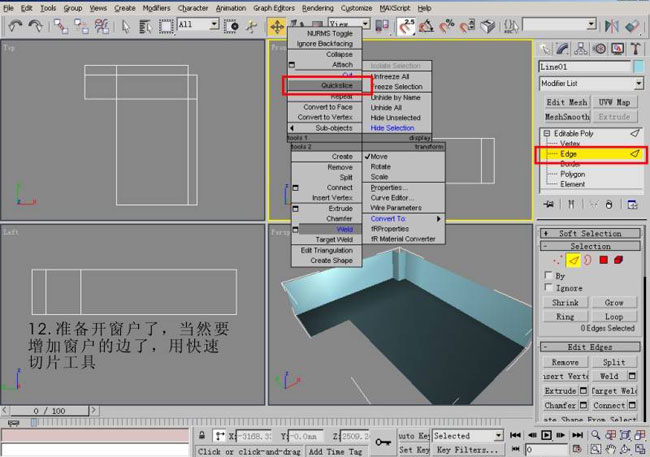Open the Hierarchy command panel tab

(x=581, y=49)
